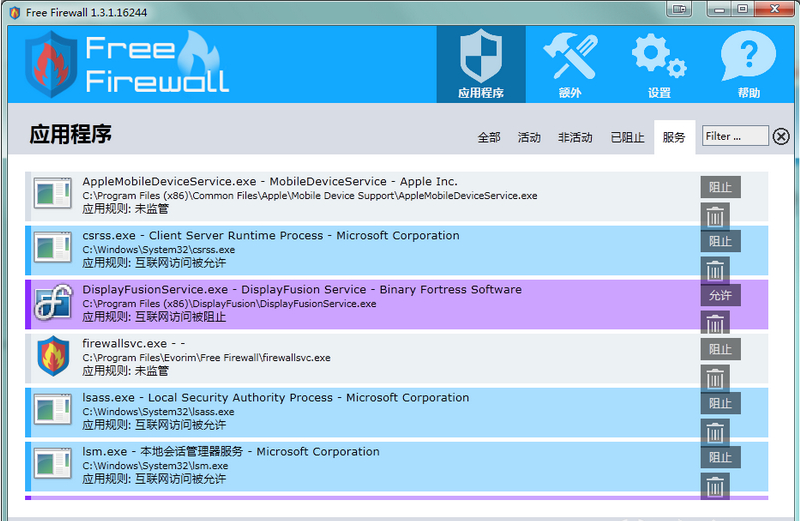
Task: Open the 已阻止 tab
Action: [627, 137]
